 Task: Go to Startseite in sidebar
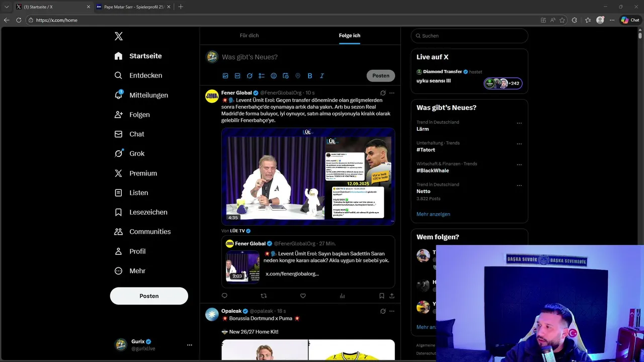tap(138, 56)
